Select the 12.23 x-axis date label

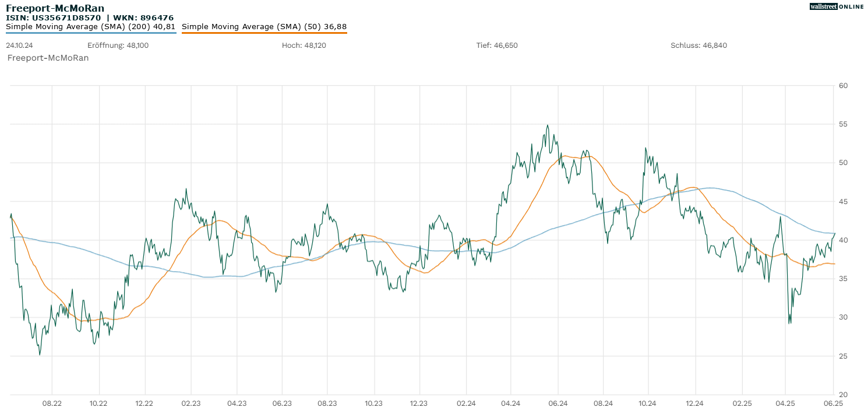419,402
